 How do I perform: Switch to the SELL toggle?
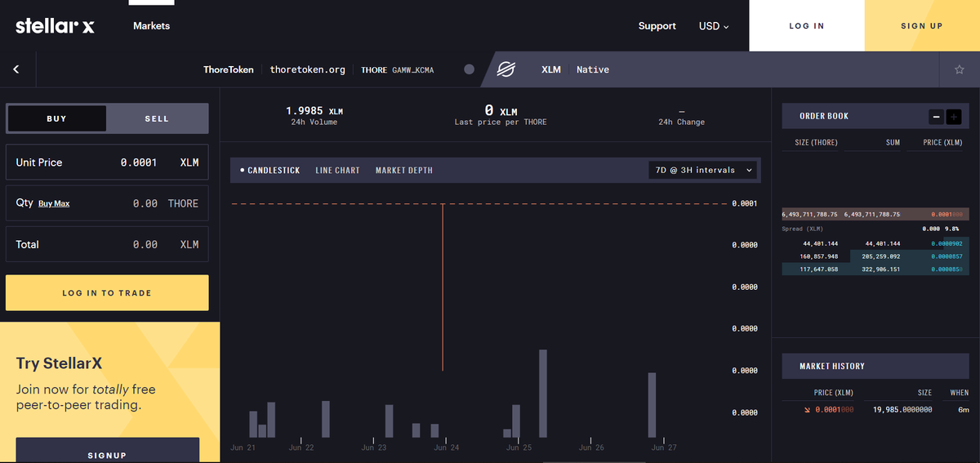point(157,118)
